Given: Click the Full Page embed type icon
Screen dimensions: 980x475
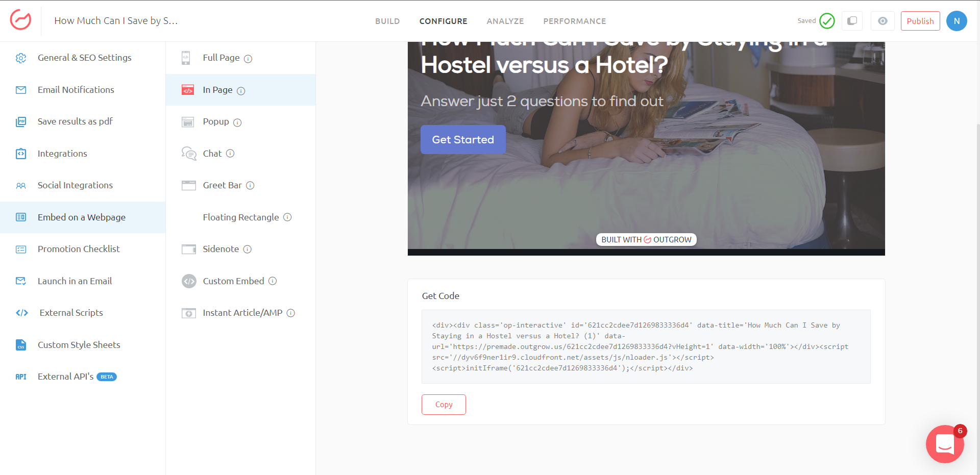Looking at the screenshot, I should [186, 58].
